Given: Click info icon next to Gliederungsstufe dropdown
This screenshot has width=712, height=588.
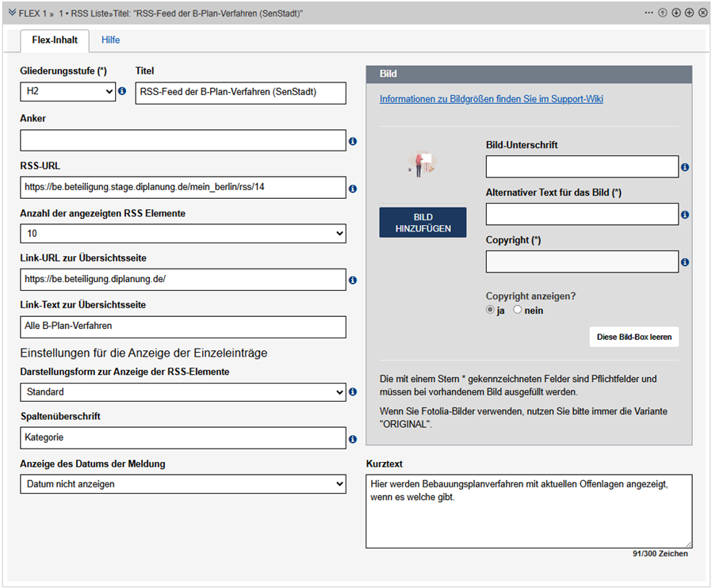Looking at the screenshot, I should point(122,92).
